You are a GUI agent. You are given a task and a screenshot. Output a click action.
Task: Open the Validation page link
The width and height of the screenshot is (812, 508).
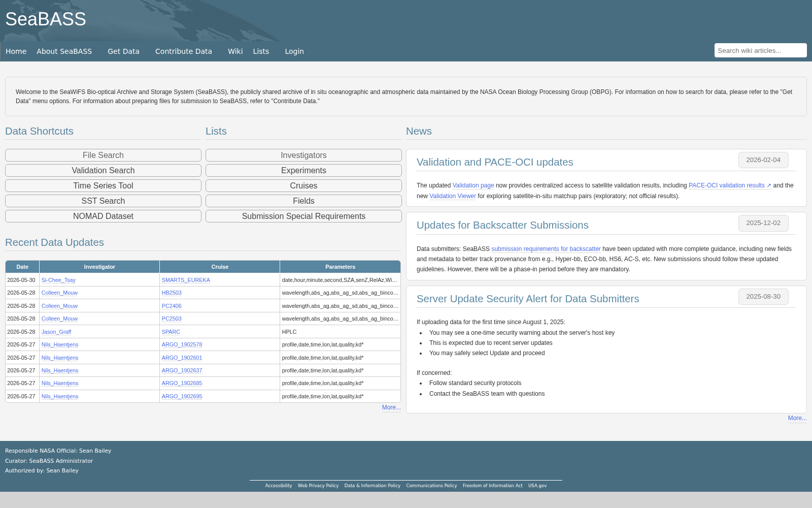473,186
